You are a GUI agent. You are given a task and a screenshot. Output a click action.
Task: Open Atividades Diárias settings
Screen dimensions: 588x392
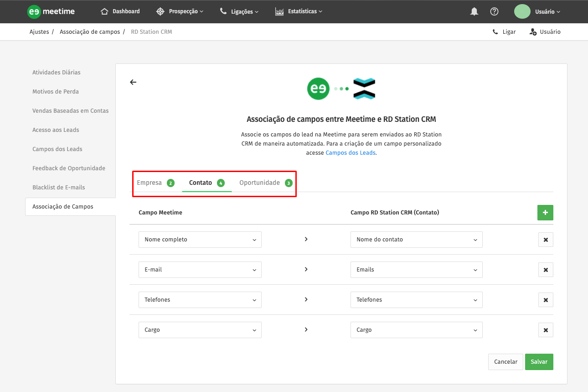click(57, 73)
